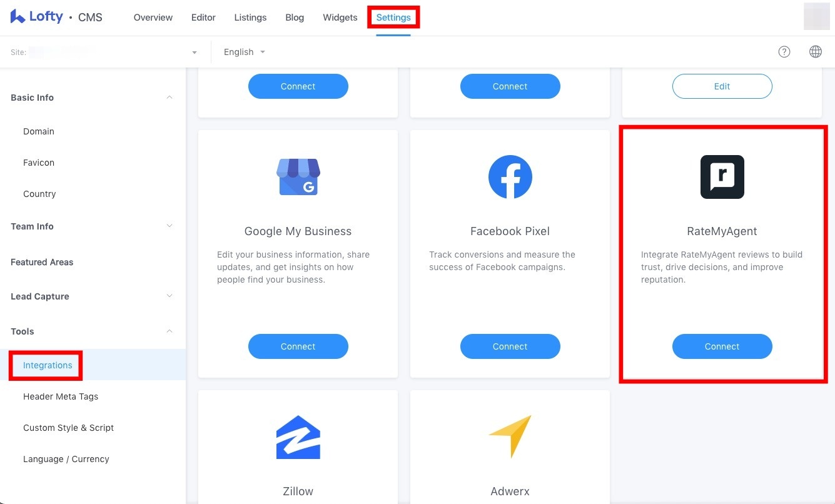Click the Lofty logo icon
Image resolution: width=835 pixels, height=504 pixels.
click(x=18, y=16)
